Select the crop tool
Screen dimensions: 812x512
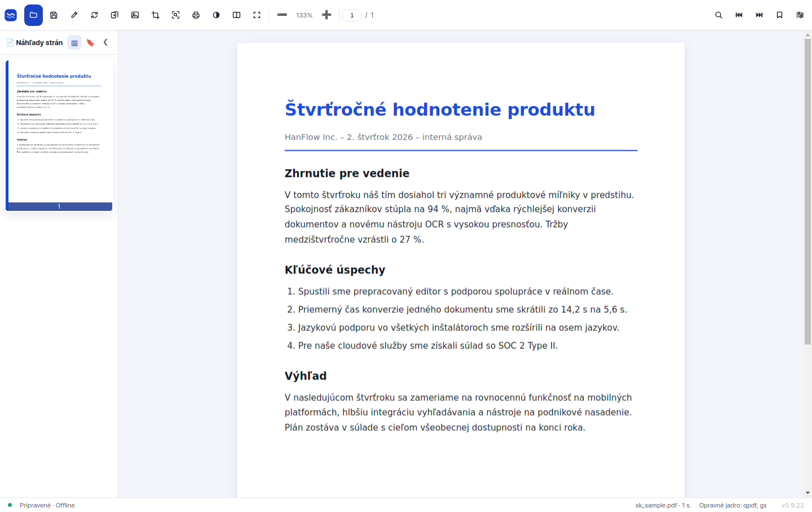tap(155, 15)
